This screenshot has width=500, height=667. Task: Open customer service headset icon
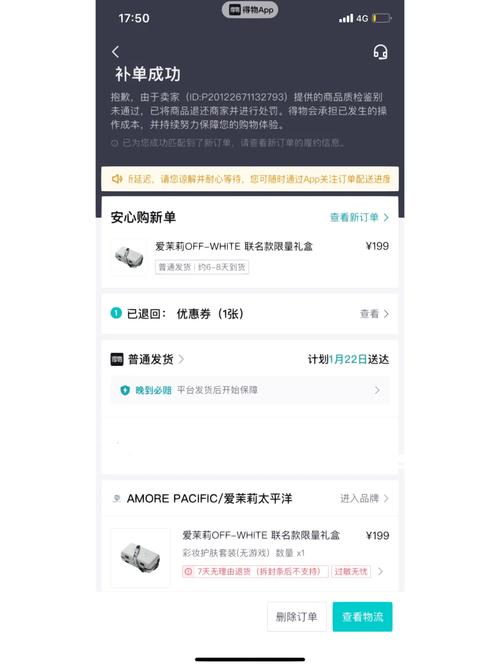pyautogui.click(x=380, y=52)
